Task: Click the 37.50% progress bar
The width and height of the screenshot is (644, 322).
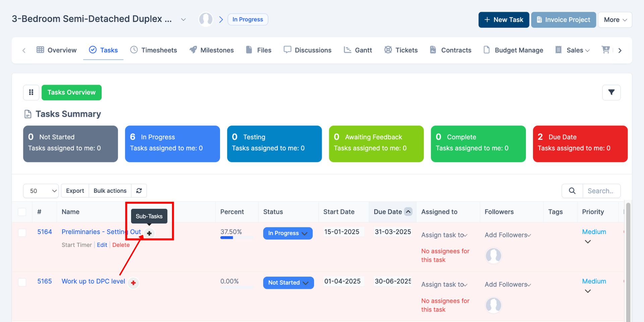Action: tap(236, 237)
